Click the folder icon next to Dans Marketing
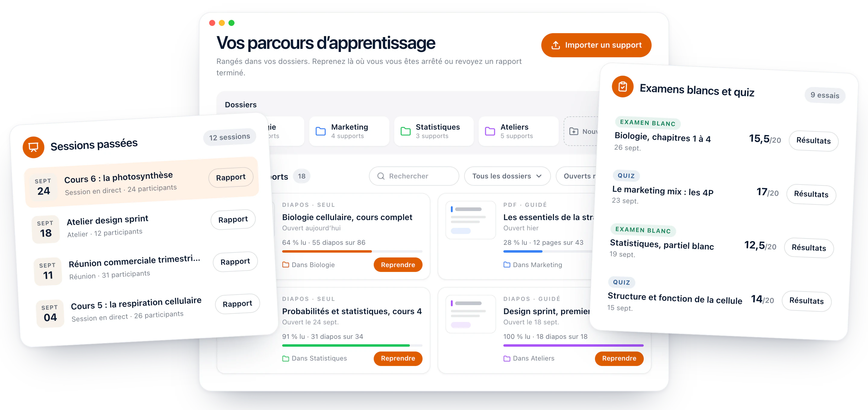Viewport: 868px width, 410px height. point(507,265)
